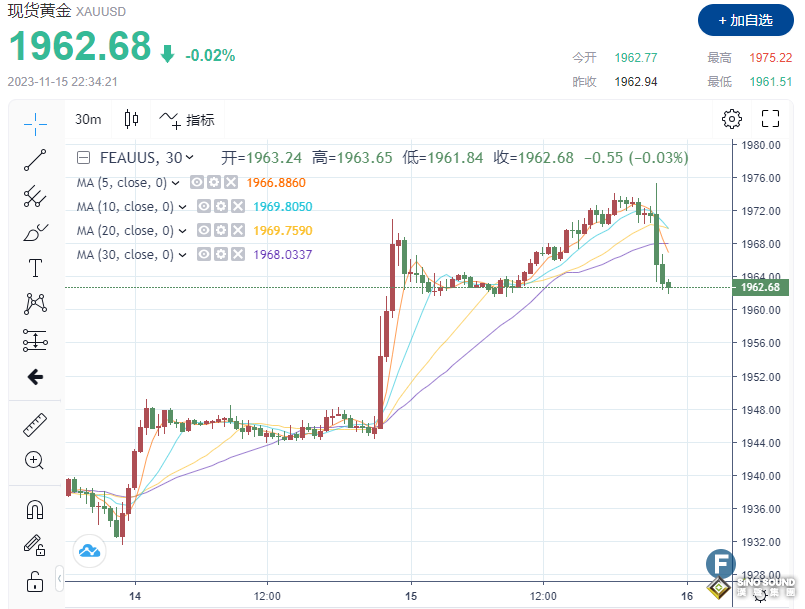
Task: Open chart settings gear icon
Action: point(732,120)
